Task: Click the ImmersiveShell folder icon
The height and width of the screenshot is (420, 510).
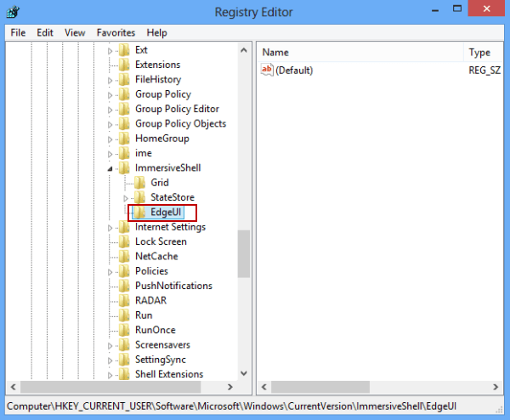Action: [x=124, y=167]
